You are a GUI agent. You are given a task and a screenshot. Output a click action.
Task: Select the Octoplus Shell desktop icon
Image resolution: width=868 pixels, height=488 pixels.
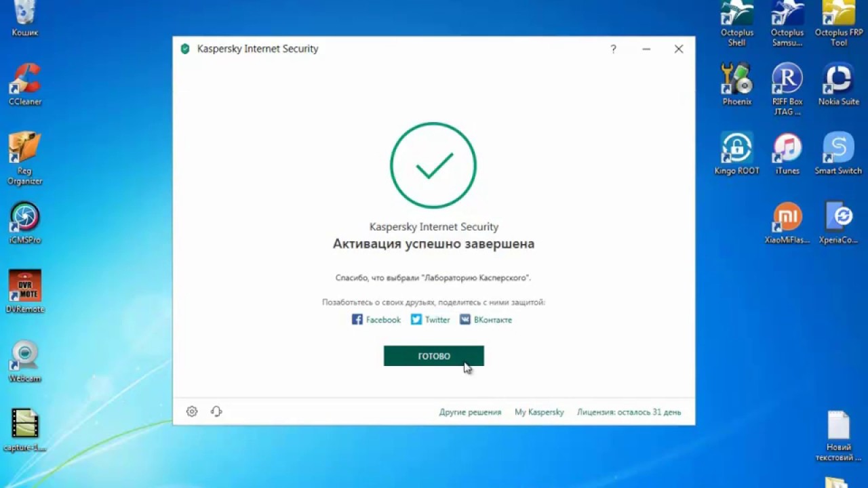(x=737, y=24)
